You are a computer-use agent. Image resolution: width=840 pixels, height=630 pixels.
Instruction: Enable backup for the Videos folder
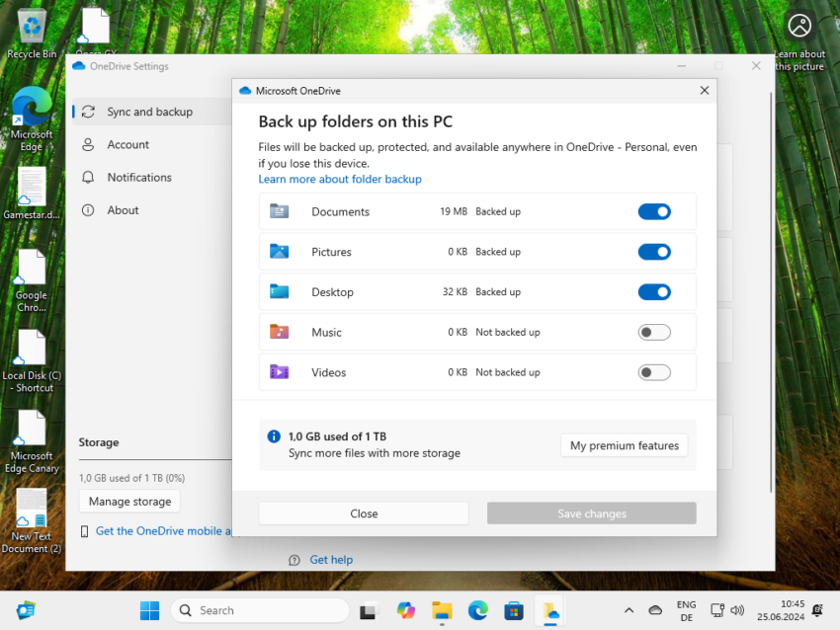654,372
